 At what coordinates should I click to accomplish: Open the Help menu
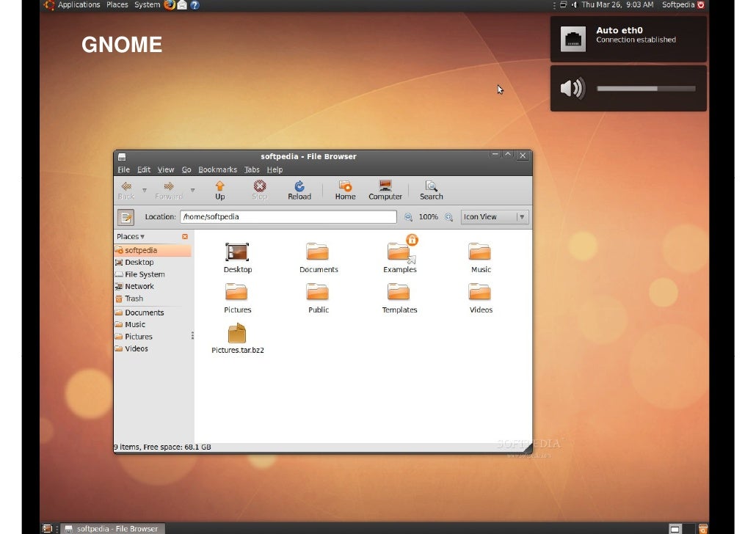(275, 169)
